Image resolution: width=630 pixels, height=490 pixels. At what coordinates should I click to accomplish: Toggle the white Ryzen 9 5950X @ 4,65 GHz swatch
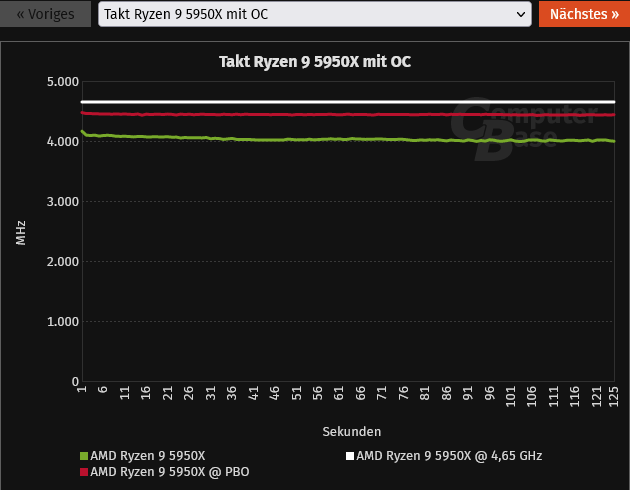[350, 456]
